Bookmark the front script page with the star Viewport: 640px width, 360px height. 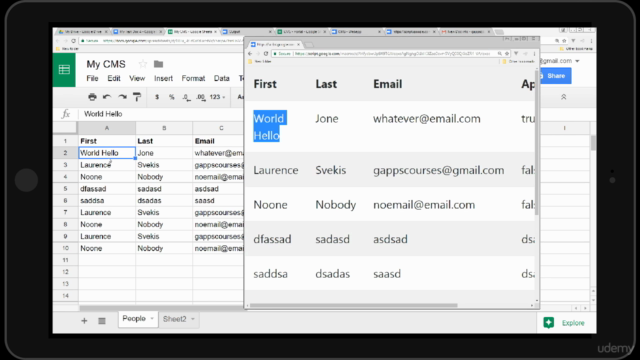[507, 53]
